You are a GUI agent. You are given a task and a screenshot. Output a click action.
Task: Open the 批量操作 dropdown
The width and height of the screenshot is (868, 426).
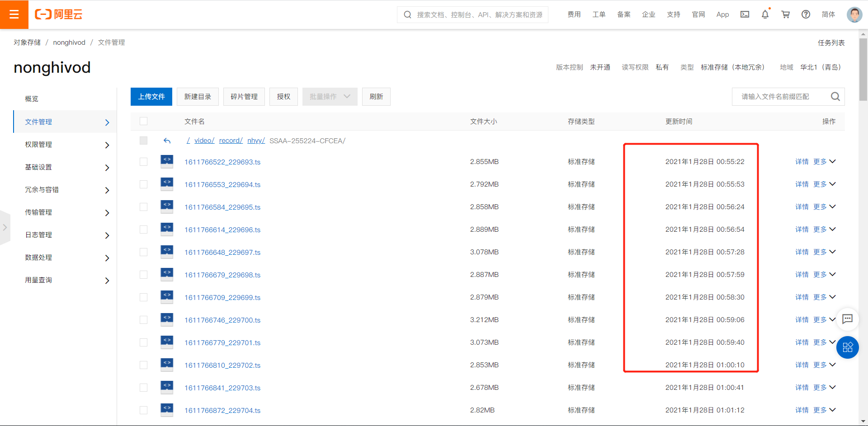[330, 97]
